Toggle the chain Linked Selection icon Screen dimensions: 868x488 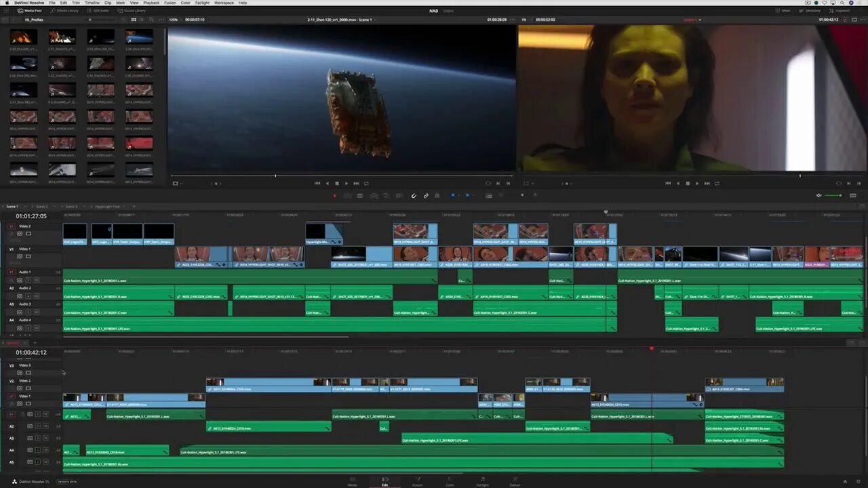point(426,195)
